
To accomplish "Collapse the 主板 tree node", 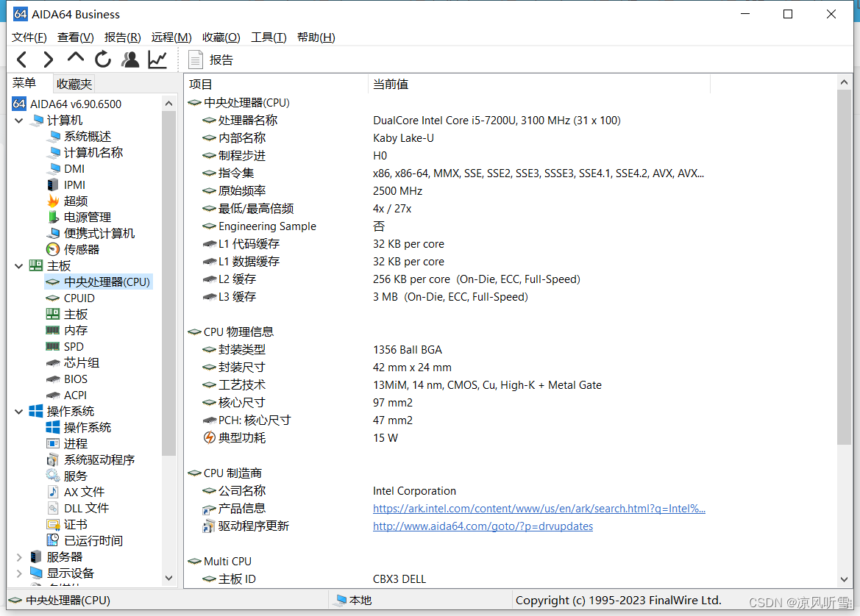I will point(18,266).
